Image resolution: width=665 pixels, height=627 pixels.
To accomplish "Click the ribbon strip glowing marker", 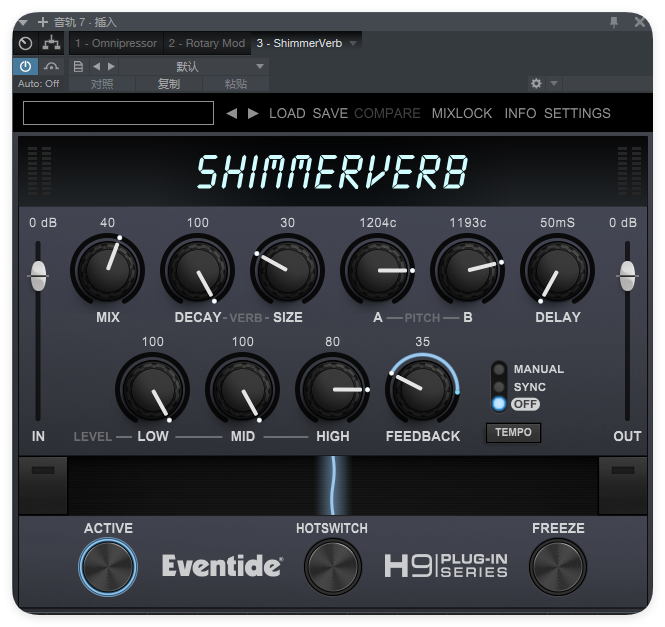I will 333,486.
